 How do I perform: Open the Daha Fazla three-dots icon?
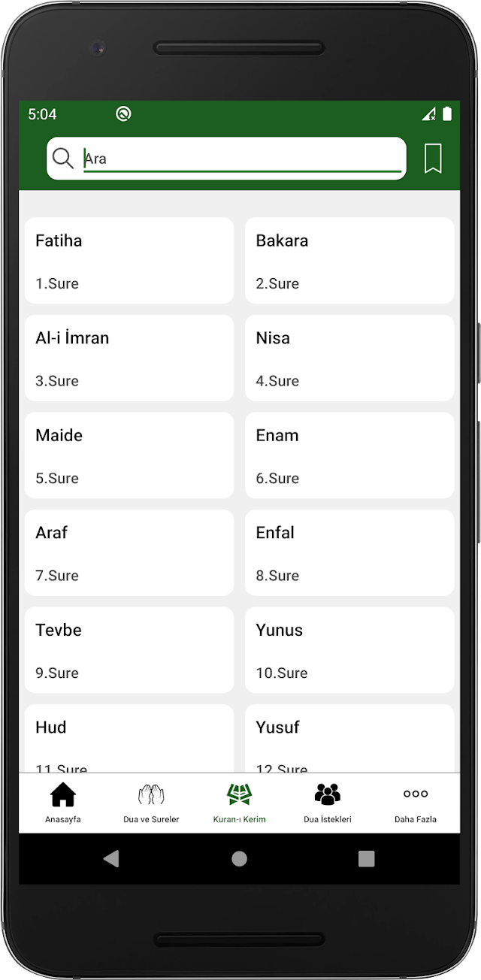click(x=416, y=794)
